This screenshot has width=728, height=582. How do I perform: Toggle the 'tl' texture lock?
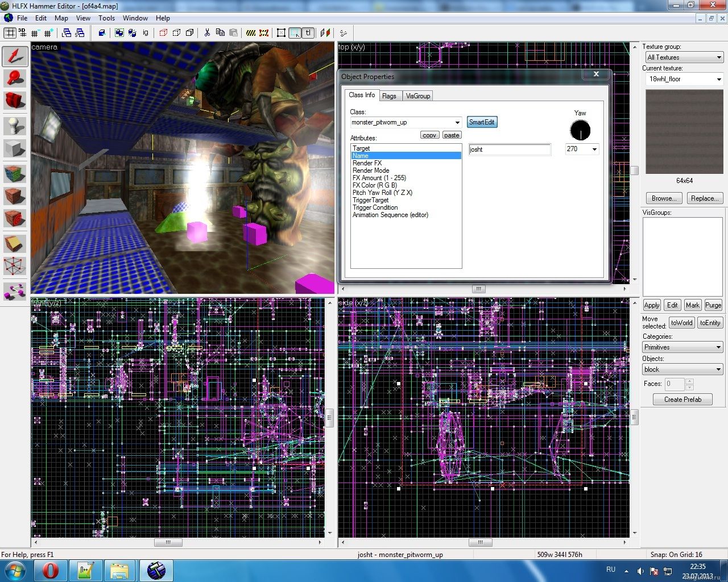pyautogui.click(x=308, y=33)
